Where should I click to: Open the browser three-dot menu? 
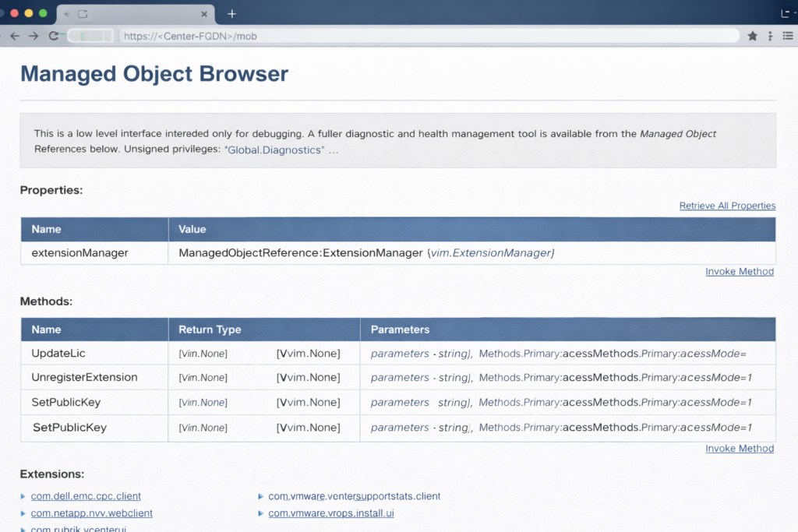click(x=769, y=35)
